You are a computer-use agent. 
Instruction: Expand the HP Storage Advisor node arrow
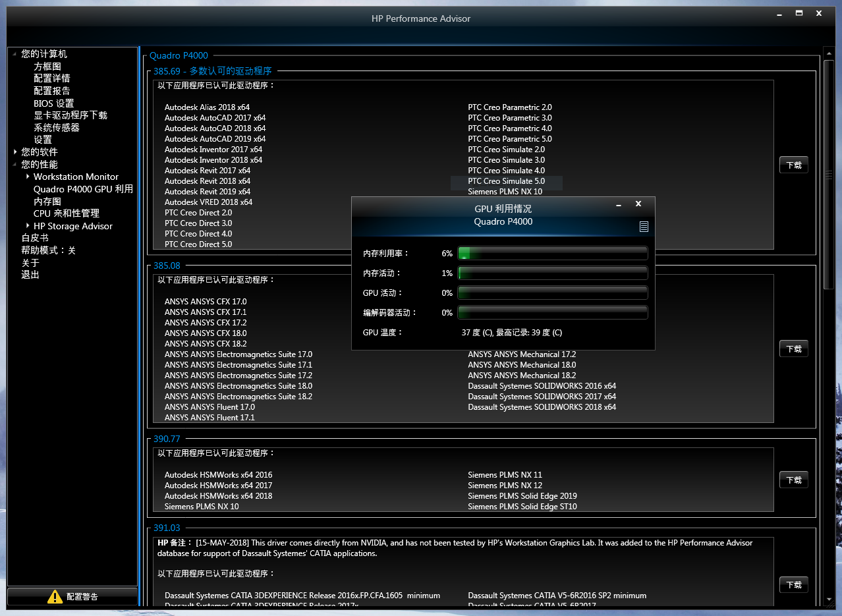(x=28, y=226)
